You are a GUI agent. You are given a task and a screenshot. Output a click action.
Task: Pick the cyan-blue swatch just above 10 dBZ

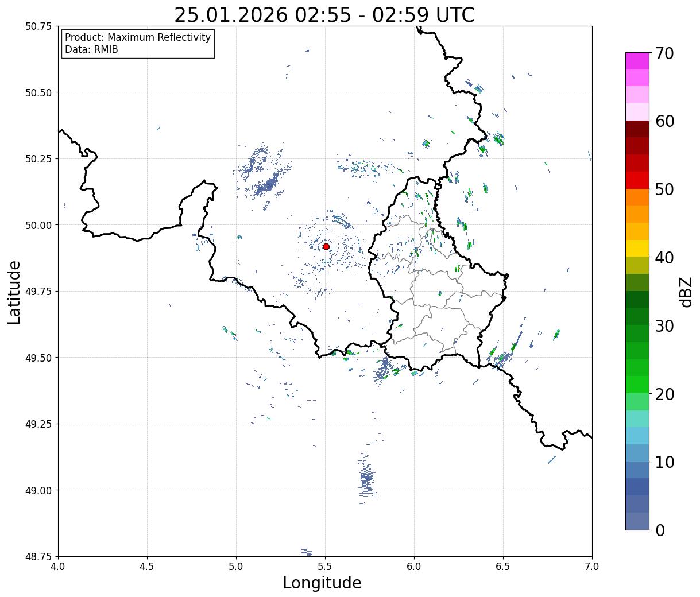coord(637,453)
